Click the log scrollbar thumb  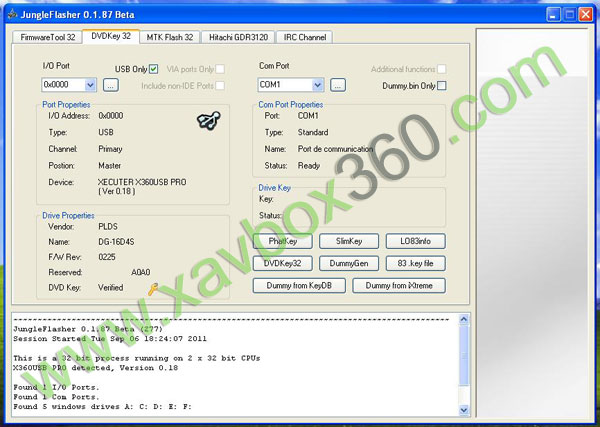pos(464,355)
